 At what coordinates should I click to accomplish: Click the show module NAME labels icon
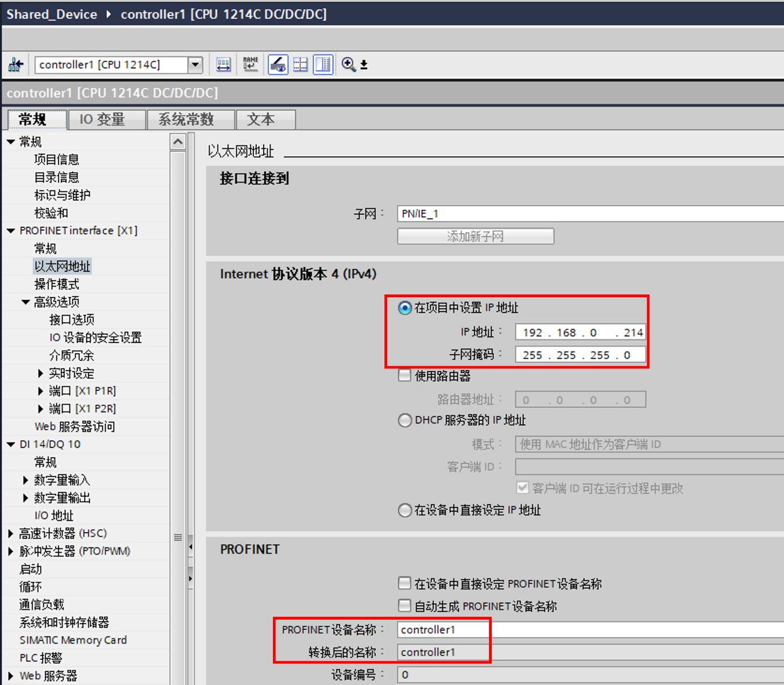[250, 64]
